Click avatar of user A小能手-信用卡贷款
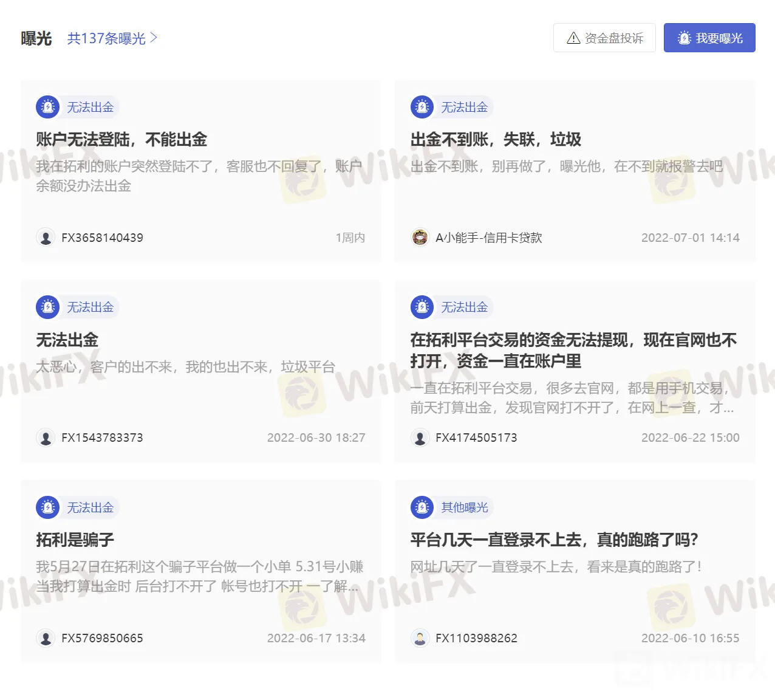This screenshot has height=700, width=775. point(420,238)
